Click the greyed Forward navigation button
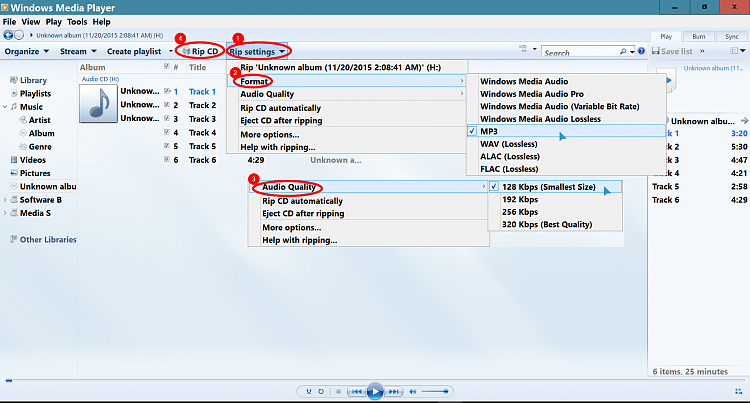The height and width of the screenshot is (403, 750). point(19,35)
